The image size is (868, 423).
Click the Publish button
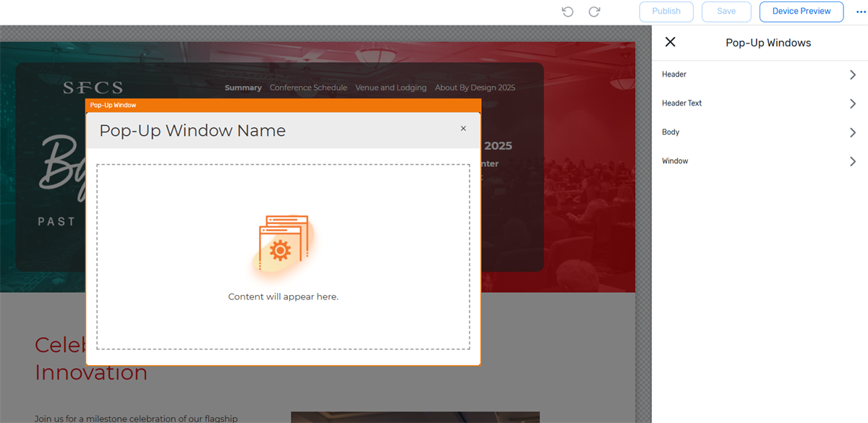[666, 12]
